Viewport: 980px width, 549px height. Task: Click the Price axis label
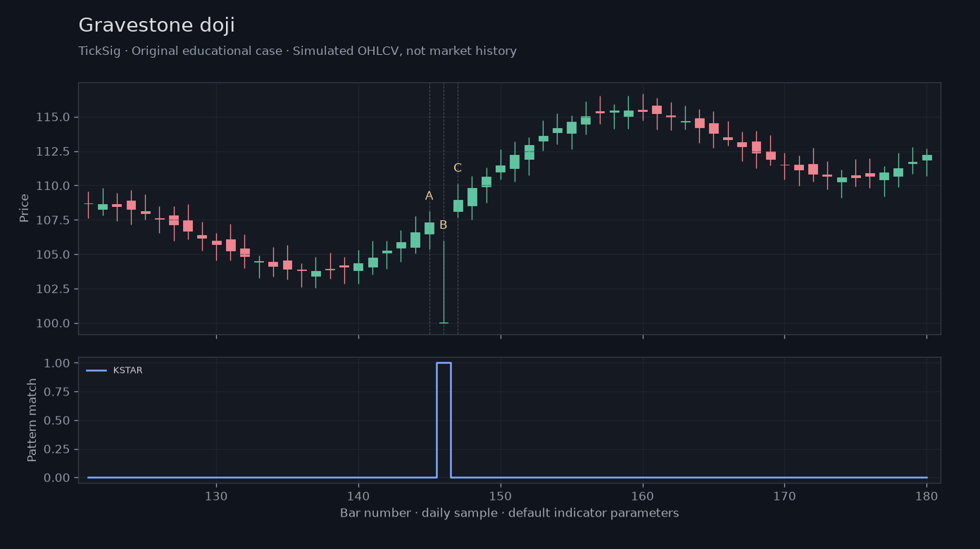pos(25,208)
